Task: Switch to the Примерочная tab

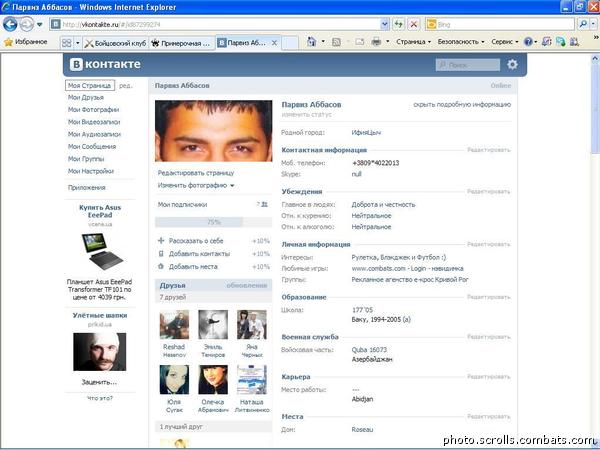Action: [182, 43]
